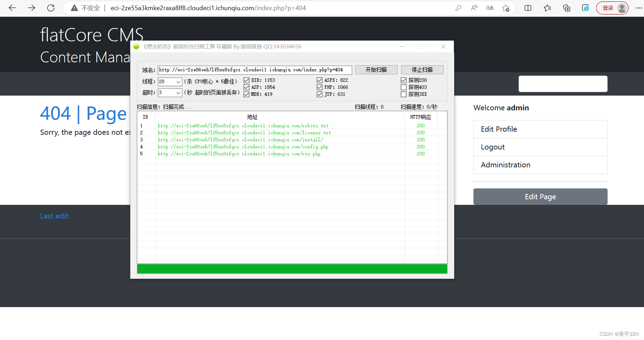644x340 pixels.
Task: Open Edit Profile in sidebar
Action: [x=540, y=129]
